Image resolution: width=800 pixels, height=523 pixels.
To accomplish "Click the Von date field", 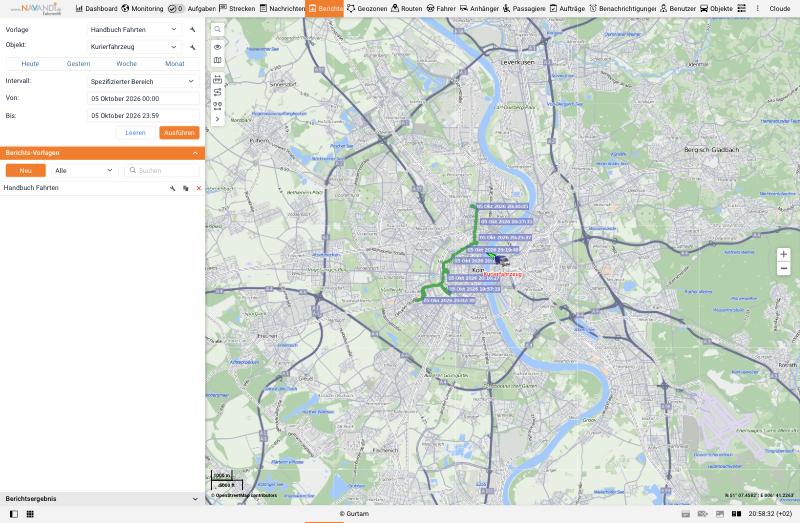I will pyautogui.click(x=143, y=98).
